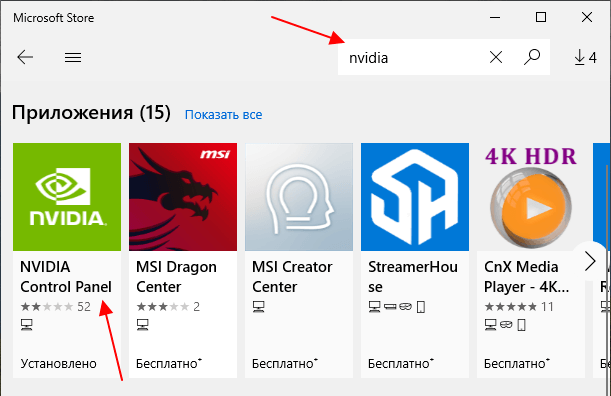
Task: Click the MSI Dragon Center star rating
Action: (x=162, y=307)
